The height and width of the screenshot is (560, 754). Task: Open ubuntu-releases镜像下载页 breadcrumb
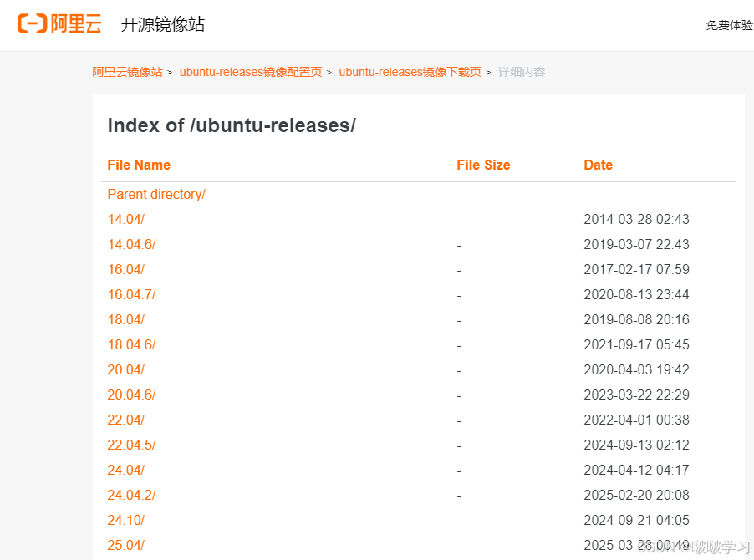pos(410,72)
